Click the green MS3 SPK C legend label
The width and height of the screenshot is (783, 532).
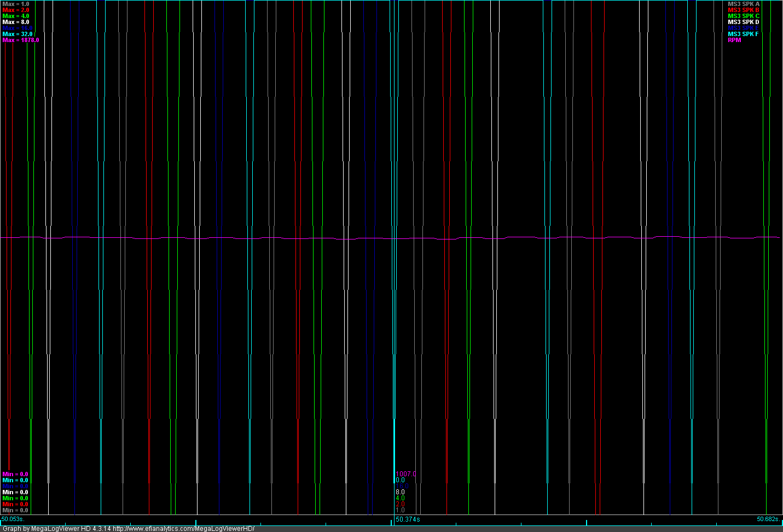tap(743, 16)
